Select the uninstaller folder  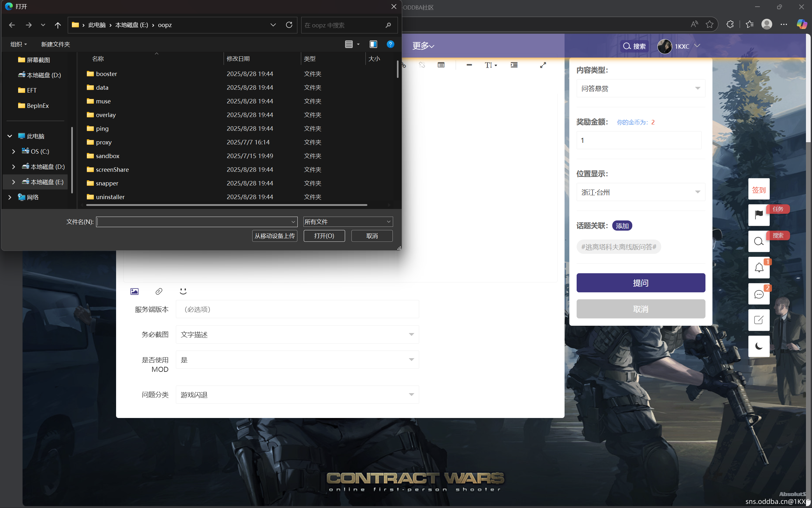[x=110, y=197]
